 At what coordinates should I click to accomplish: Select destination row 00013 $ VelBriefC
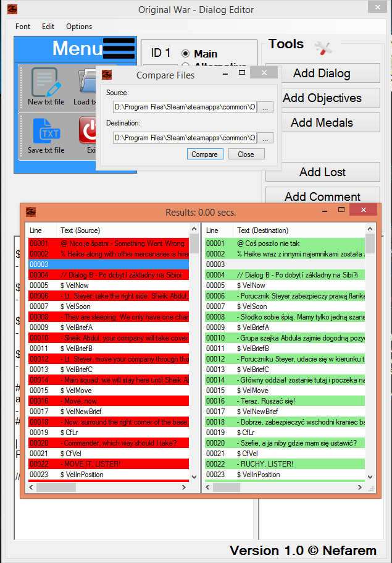pyautogui.click(x=285, y=370)
